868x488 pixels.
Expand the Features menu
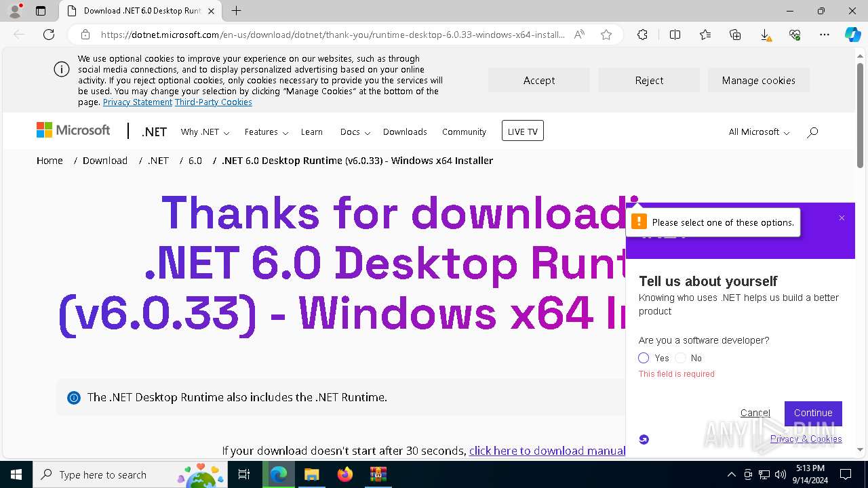click(x=267, y=132)
